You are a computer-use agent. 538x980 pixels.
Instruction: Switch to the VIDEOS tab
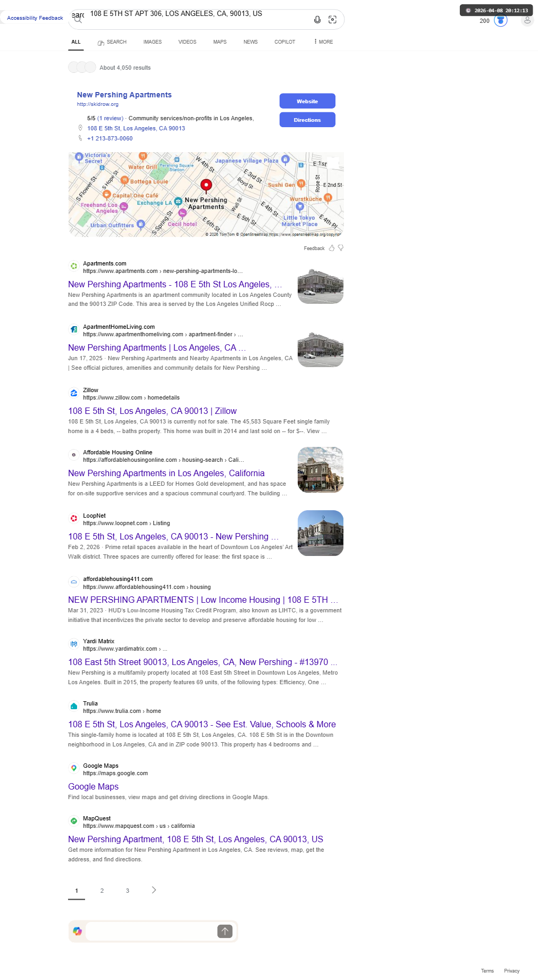187,42
